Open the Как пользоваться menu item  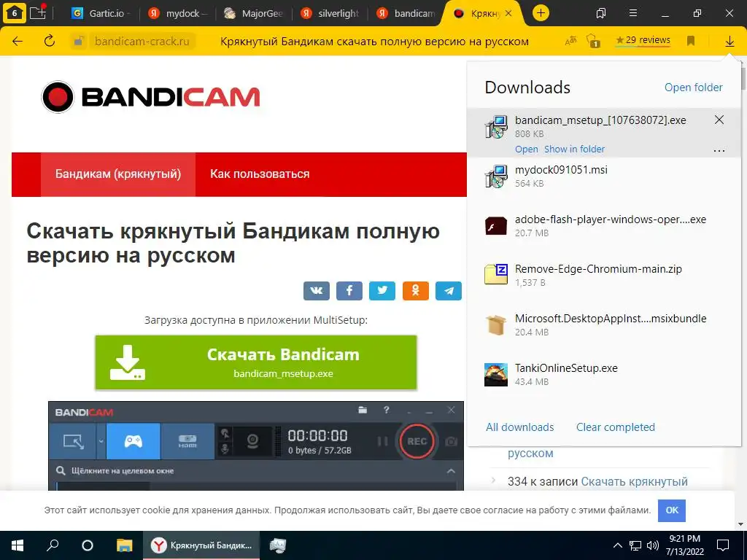pos(260,174)
